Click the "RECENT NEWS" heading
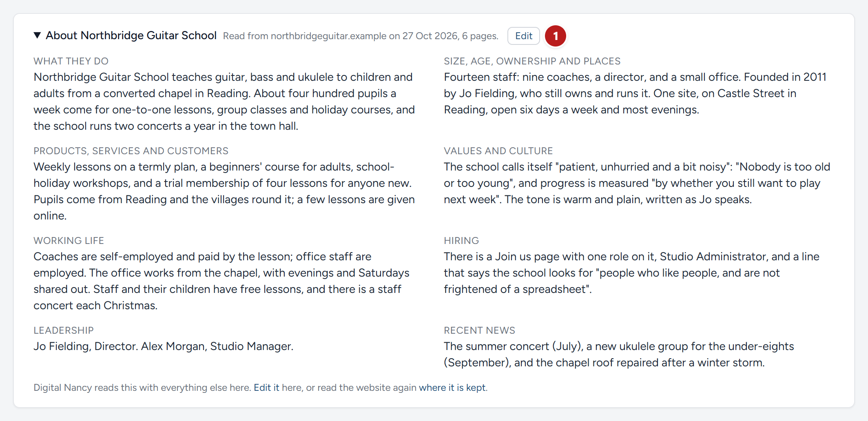The width and height of the screenshot is (868, 421). tap(480, 330)
